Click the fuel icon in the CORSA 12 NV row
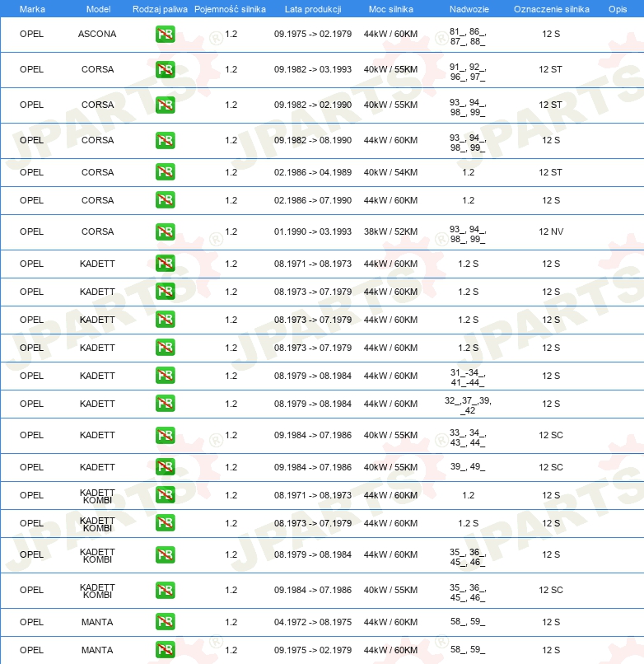The width and height of the screenshot is (644, 664). tap(166, 231)
